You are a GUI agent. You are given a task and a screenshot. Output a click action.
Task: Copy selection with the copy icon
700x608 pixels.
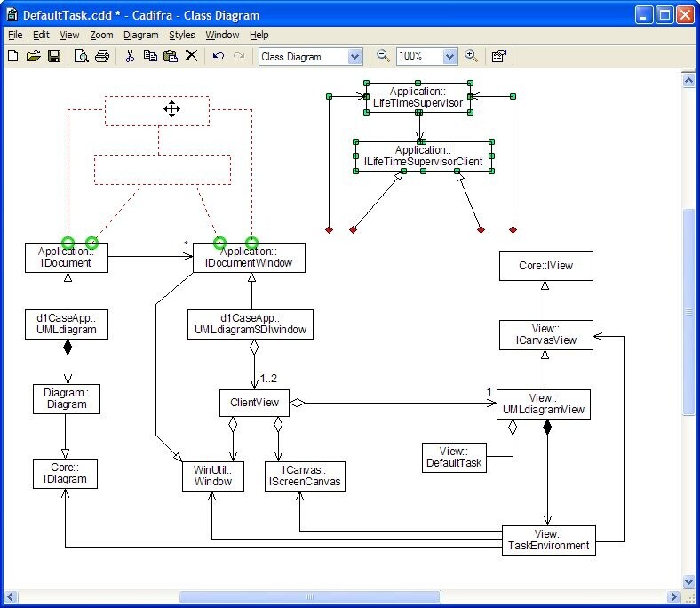150,56
